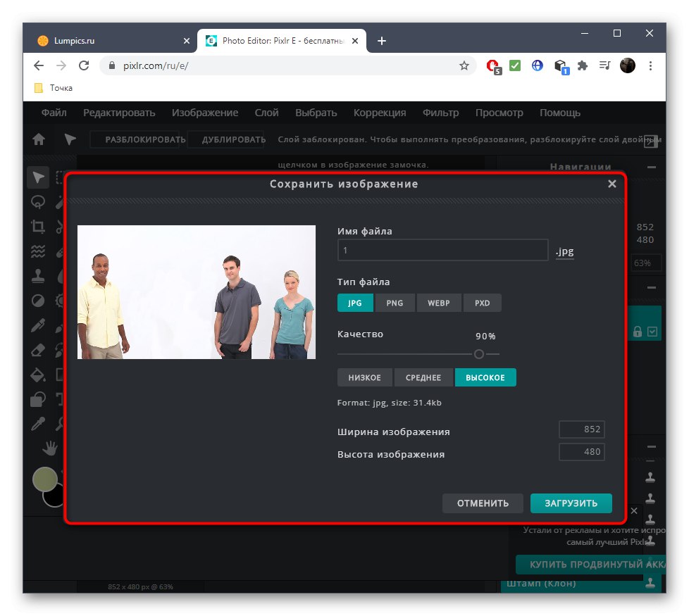The width and height of the screenshot is (689, 616).
Task: Reload the page in Chrome
Action: click(x=84, y=66)
